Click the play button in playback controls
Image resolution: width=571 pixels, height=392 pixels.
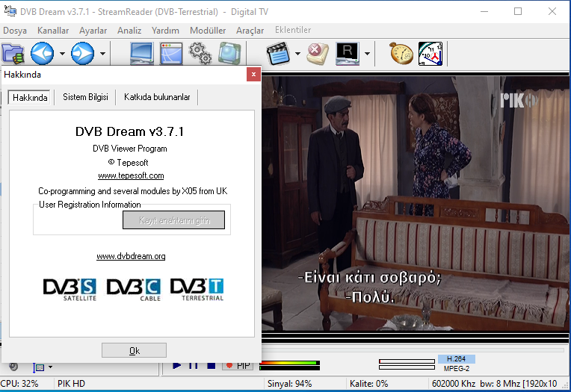tap(176, 365)
